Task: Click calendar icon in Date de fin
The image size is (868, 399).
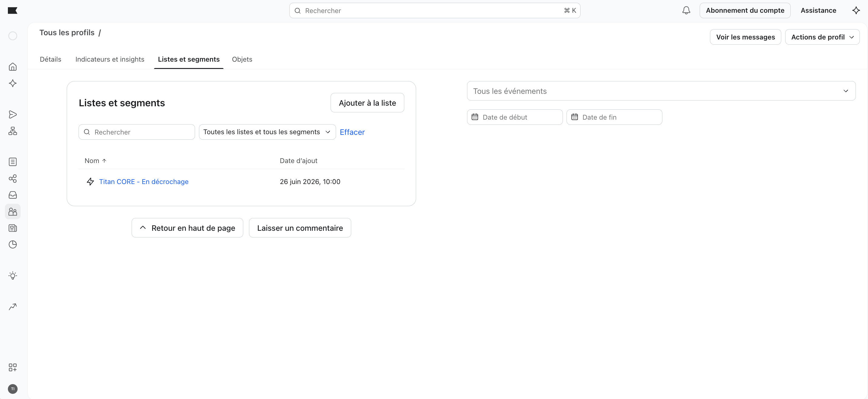Action: tap(574, 117)
